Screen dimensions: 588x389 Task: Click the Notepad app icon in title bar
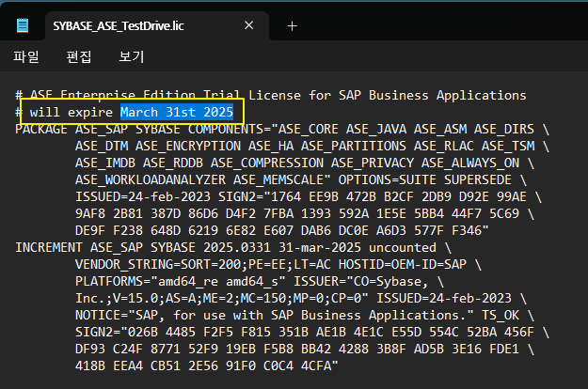(22, 25)
